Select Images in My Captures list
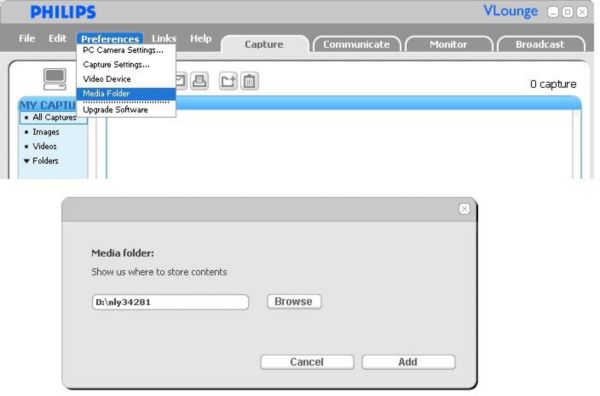 pyautogui.click(x=46, y=132)
